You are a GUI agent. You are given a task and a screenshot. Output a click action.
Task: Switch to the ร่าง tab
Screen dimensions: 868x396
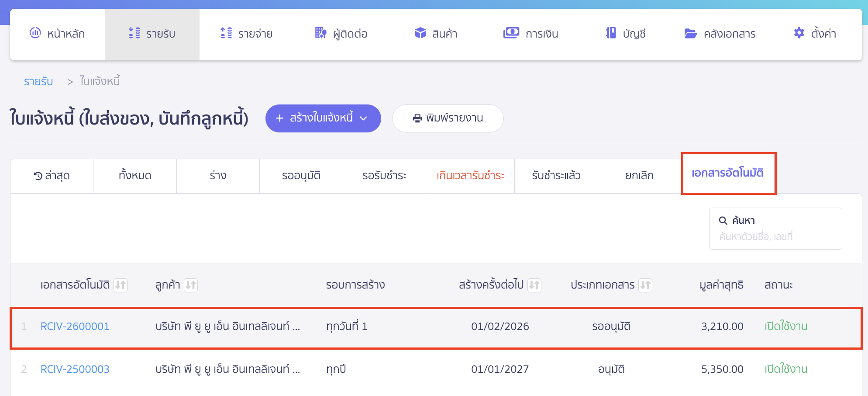[218, 176]
